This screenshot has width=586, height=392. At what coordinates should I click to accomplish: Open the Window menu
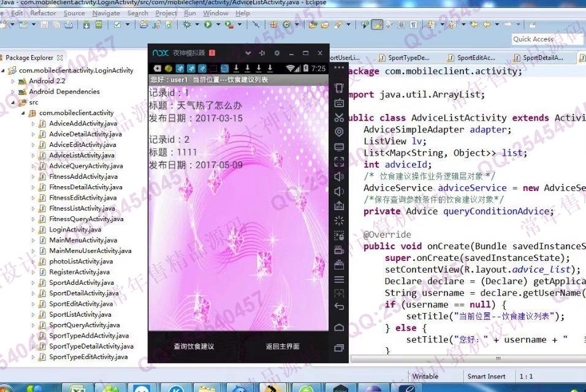click(216, 13)
